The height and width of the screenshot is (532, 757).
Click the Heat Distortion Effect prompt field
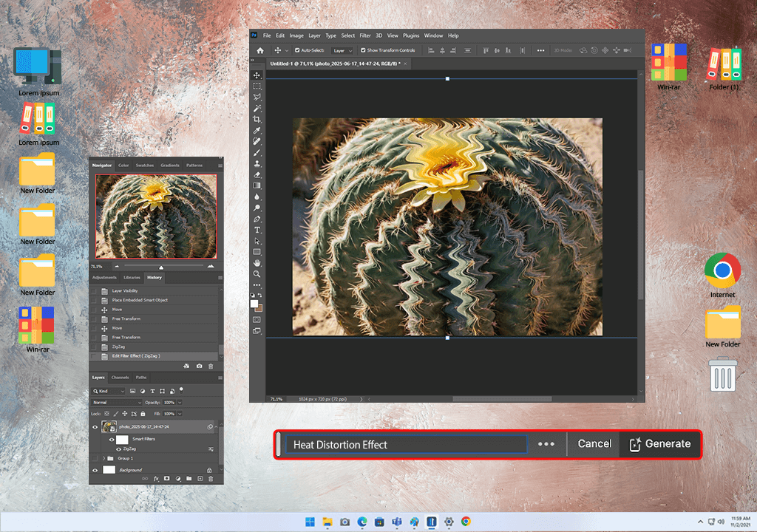406,445
